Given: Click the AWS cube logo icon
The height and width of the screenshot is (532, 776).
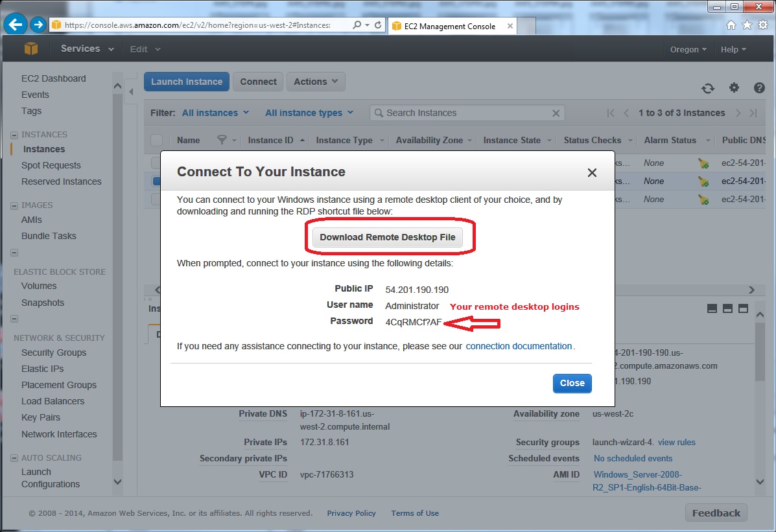Looking at the screenshot, I should [x=31, y=49].
